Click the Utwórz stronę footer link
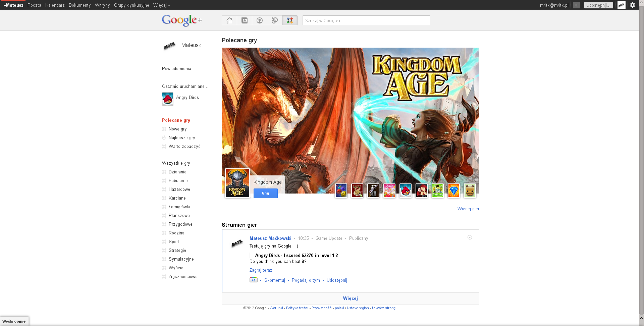644x326 pixels. (384, 308)
